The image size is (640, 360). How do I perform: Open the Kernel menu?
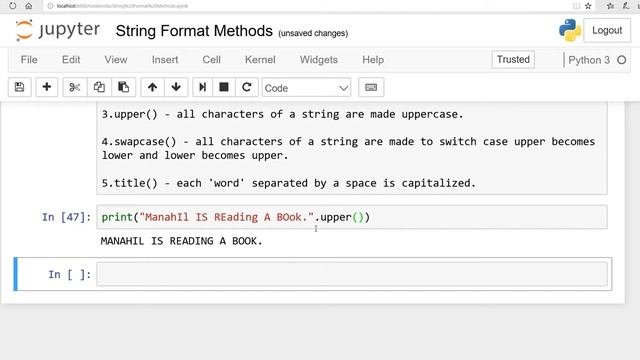coord(260,60)
